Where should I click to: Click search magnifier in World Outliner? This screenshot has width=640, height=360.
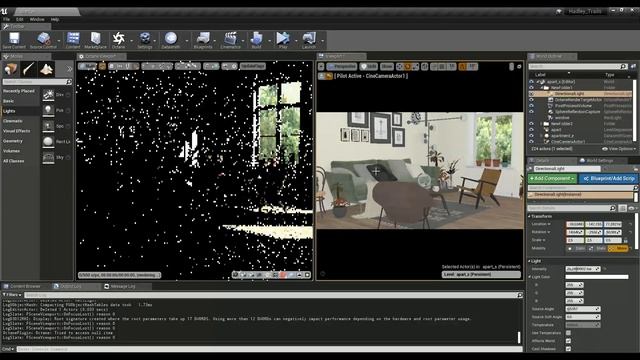tap(623, 66)
